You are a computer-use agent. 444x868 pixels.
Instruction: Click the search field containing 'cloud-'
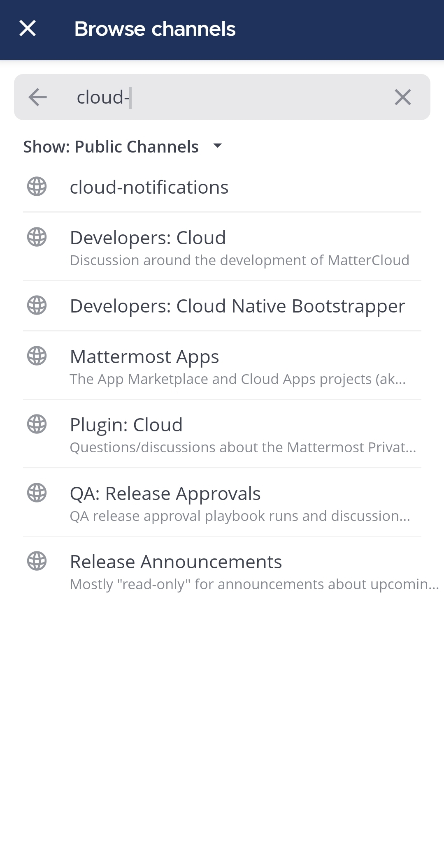coord(222,97)
